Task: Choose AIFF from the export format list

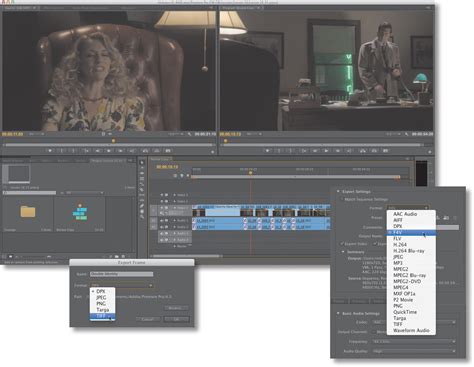Action: click(x=411, y=220)
